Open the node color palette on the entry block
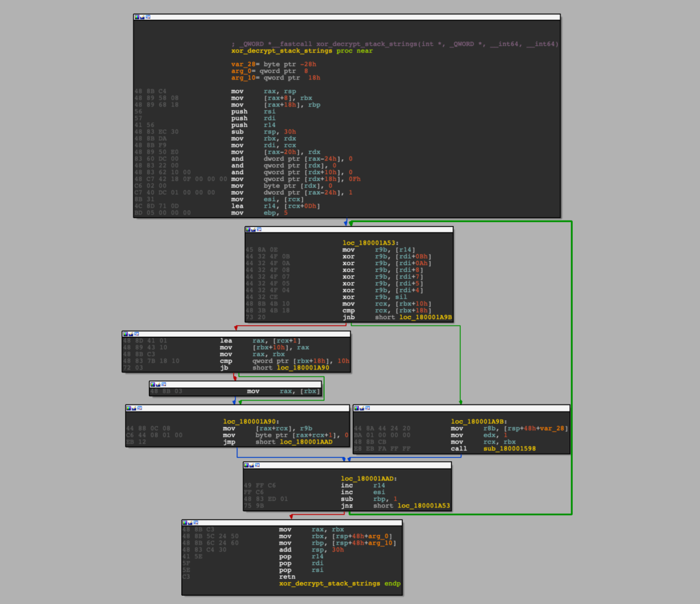 tap(137, 17)
